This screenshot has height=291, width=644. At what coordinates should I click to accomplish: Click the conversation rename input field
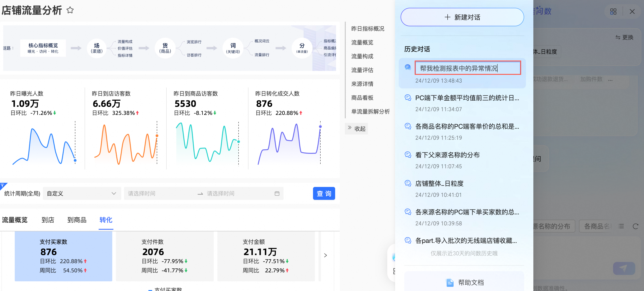(467, 68)
